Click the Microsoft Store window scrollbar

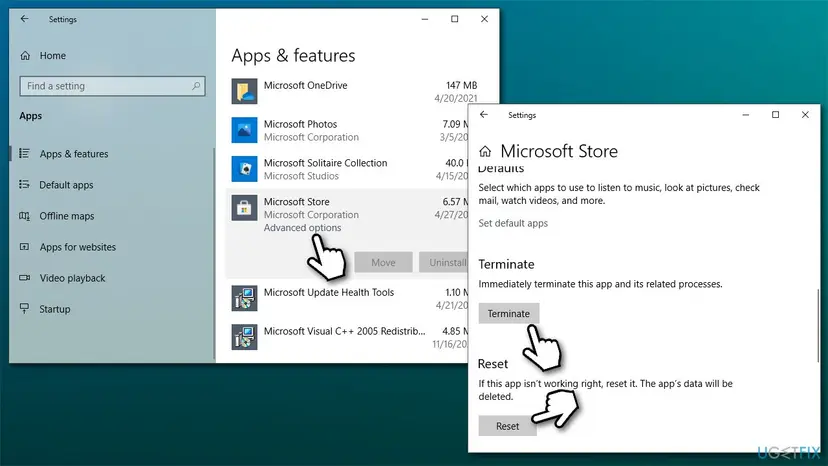pos(818,325)
